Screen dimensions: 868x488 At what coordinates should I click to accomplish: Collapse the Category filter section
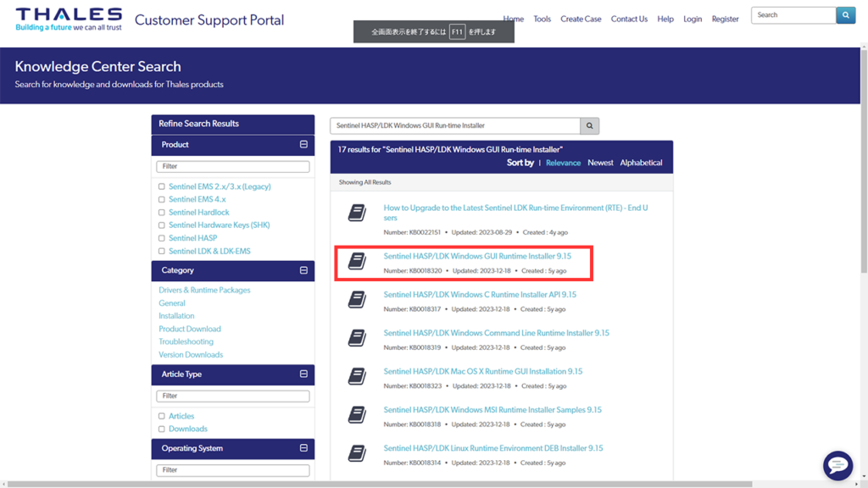[303, 270]
